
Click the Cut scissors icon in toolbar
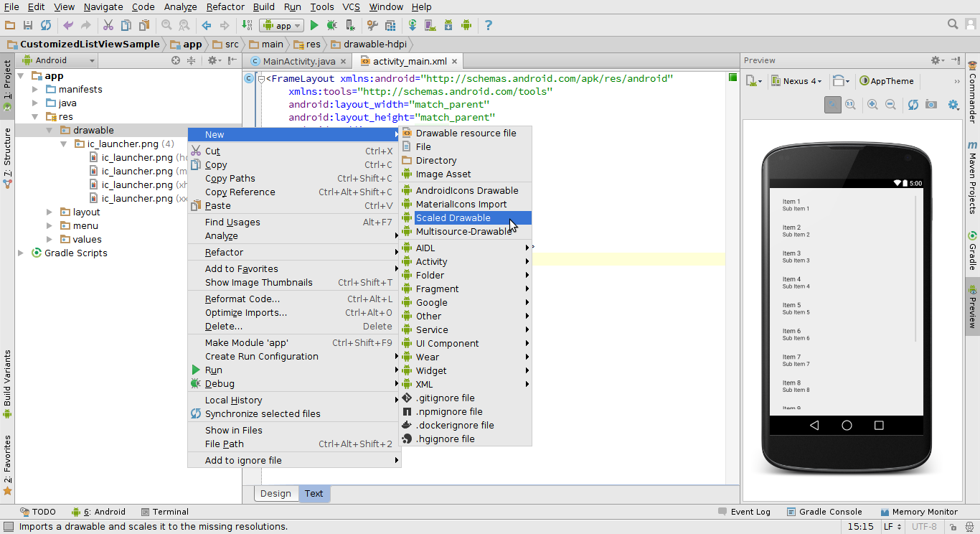[x=108, y=25]
